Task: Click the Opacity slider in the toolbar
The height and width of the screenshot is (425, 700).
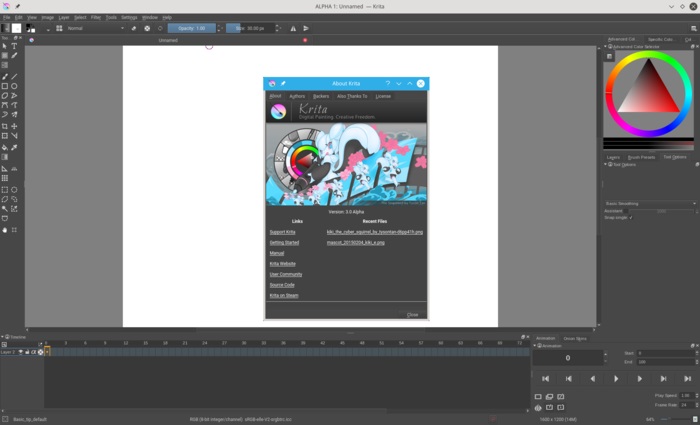Action: pyautogui.click(x=191, y=28)
